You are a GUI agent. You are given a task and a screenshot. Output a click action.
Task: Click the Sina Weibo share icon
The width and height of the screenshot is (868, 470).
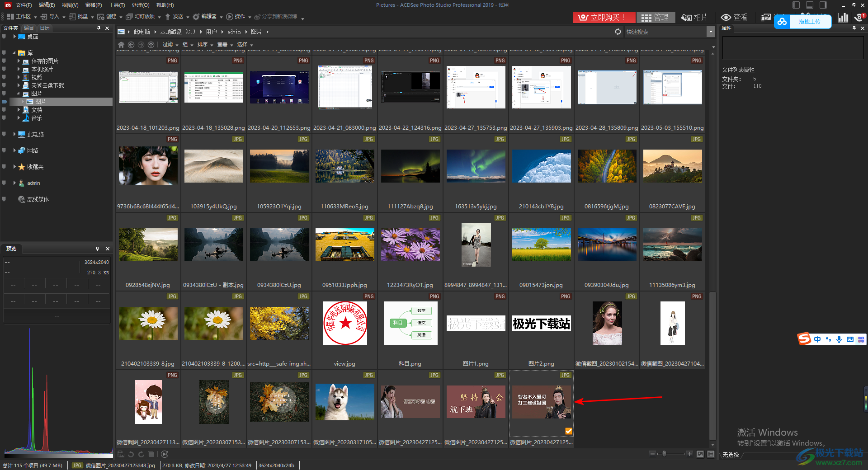(x=257, y=17)
